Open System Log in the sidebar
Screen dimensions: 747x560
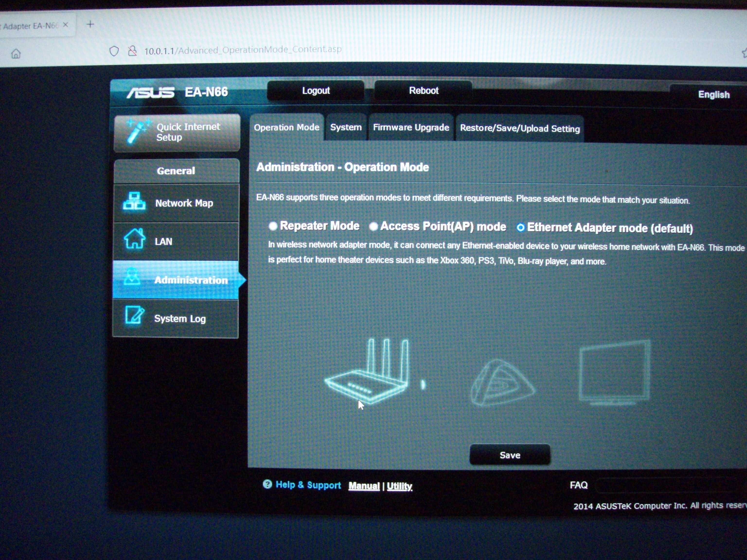tap(175, 318)
